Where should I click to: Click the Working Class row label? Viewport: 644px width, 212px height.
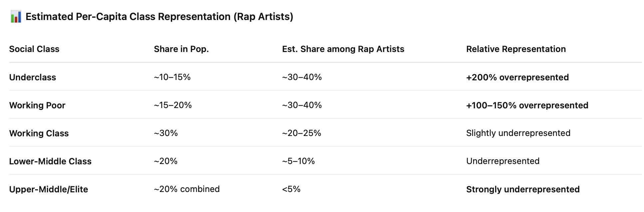coord(39,133)
